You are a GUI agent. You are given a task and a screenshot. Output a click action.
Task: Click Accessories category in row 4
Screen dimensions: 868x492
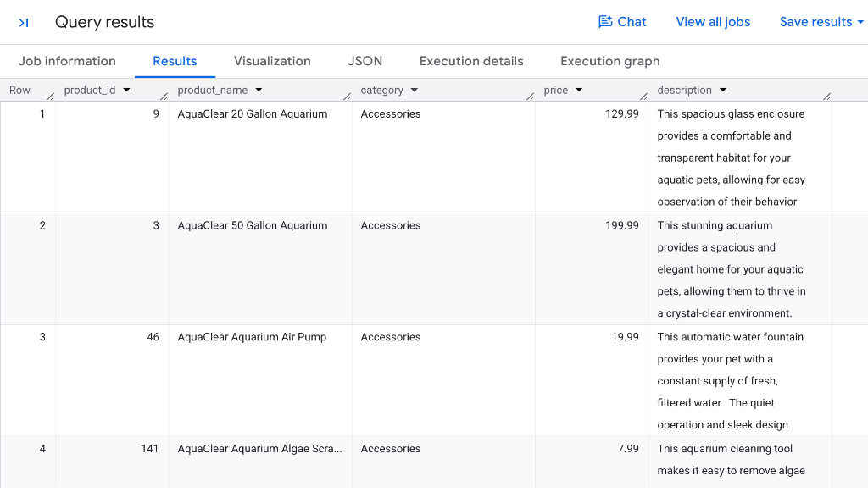(390, 449)
